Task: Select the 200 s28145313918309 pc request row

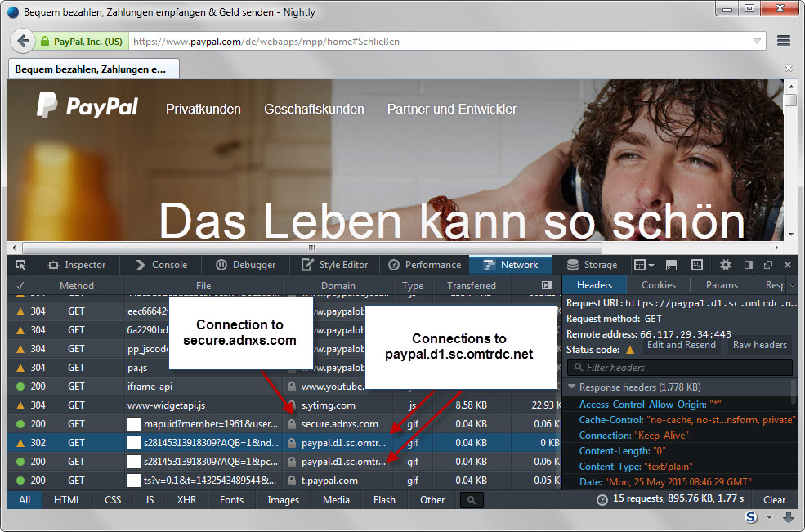Action: (x=284, y=462)
